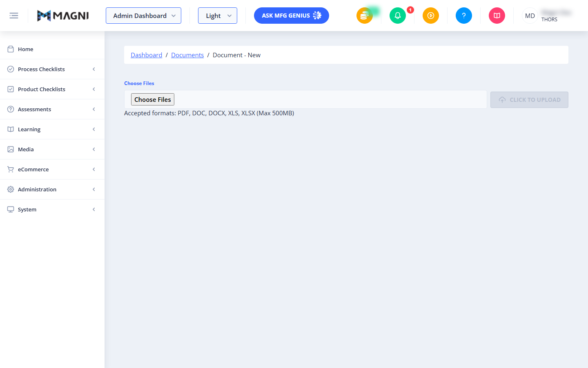The height and width of the screenshot is (368, 588).
Task: Expand the eCommerce chevron
Action: coord(94,169)
